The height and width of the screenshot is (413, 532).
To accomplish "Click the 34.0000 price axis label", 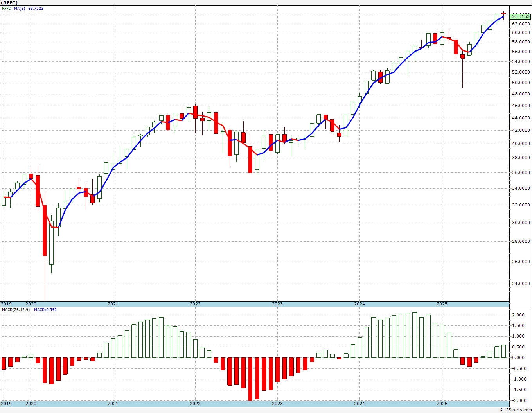I will pyautogui.click(x=521, y=188).
